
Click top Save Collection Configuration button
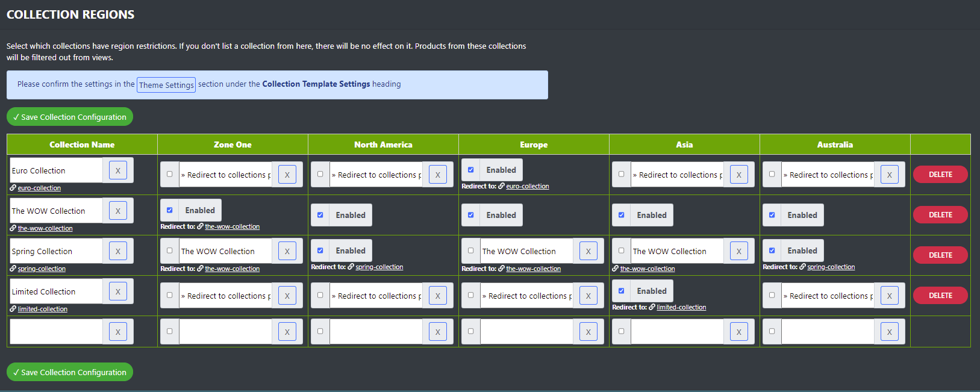click(70, 117)
